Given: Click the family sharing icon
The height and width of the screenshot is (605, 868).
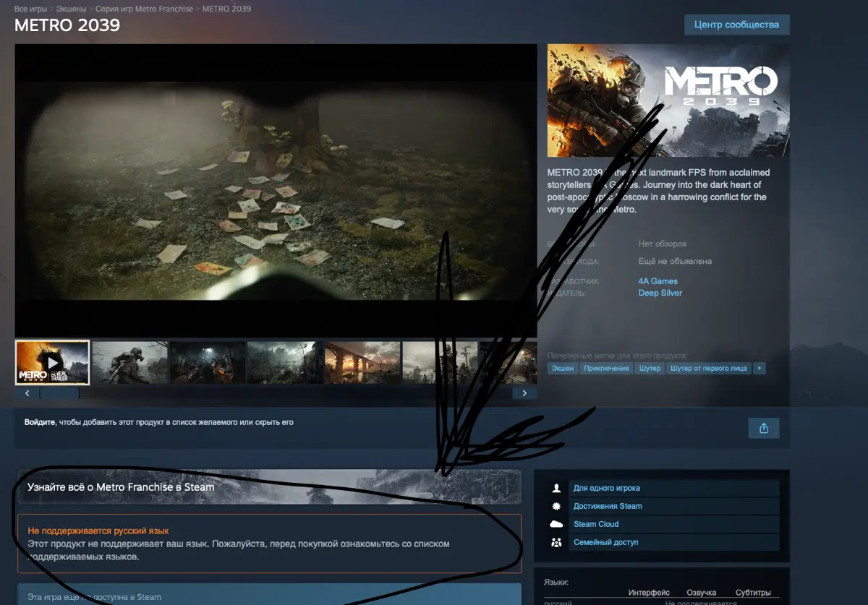Looking at the screenshot, I should 556,542.
